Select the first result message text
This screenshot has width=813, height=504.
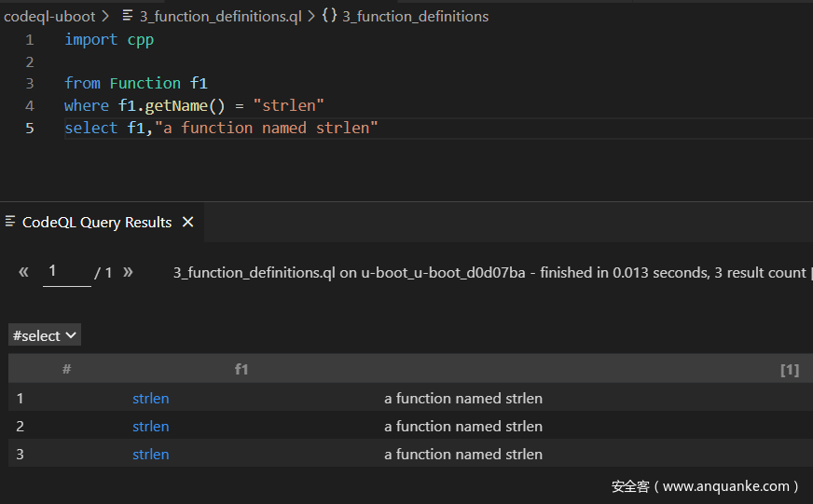pos(462,399)
